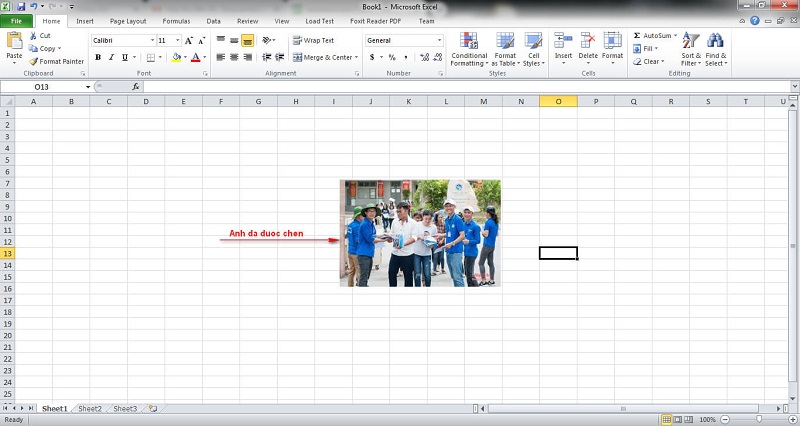Select the Format Painter tool

(x=56, y=61)
